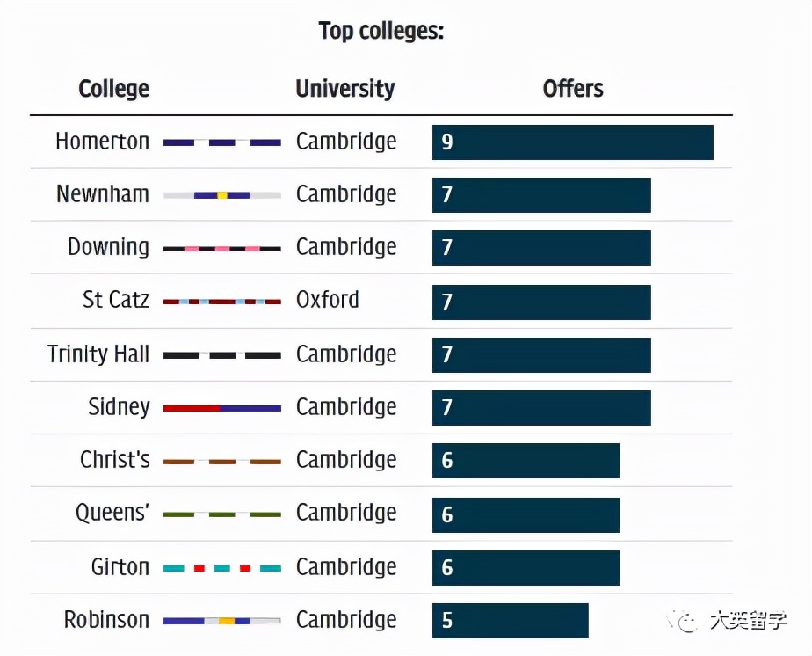Select Homerton's 9 offers bar
Viewport: 812px width, 656px height.
pos(572,142)
